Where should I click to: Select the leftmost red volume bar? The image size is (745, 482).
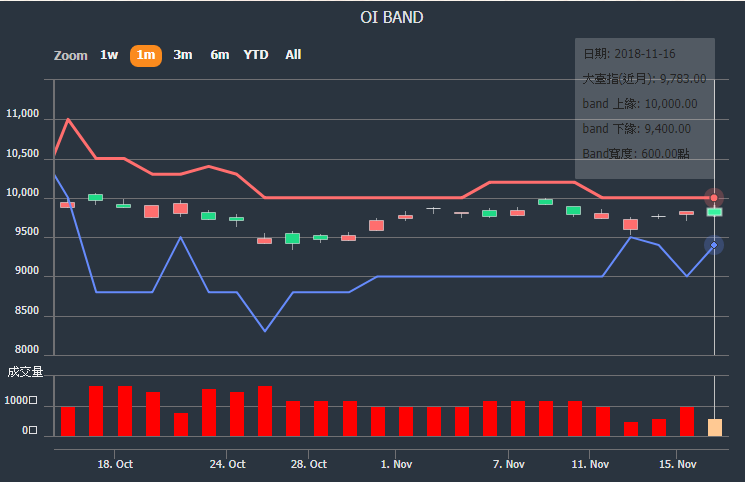[68, 421]
